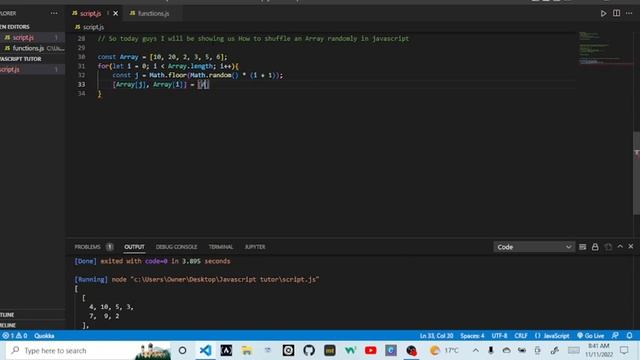Image resolution: width=640 pixels, height=360 pixels.
Task: Open the feedback icon in status bar
Action: click(x=616, y=336)
